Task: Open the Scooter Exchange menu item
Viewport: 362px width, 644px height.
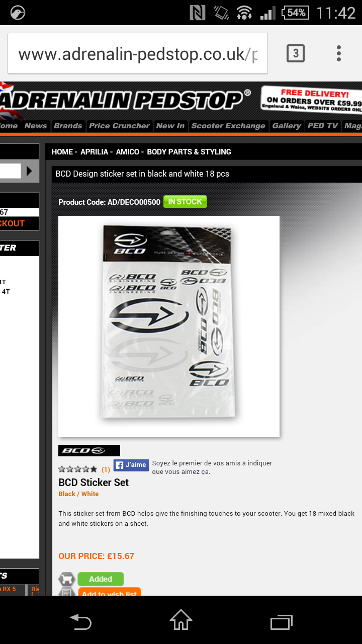Action: point(228,126)
